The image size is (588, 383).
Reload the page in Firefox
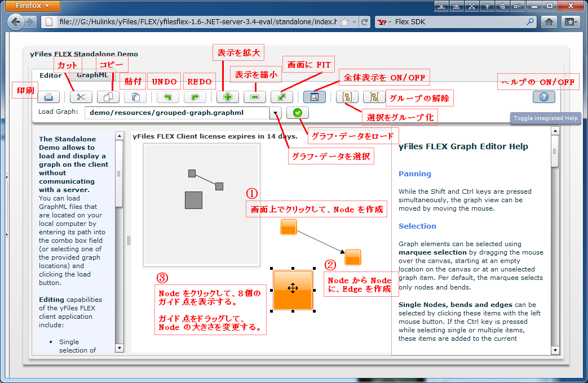tap(364, 22)
